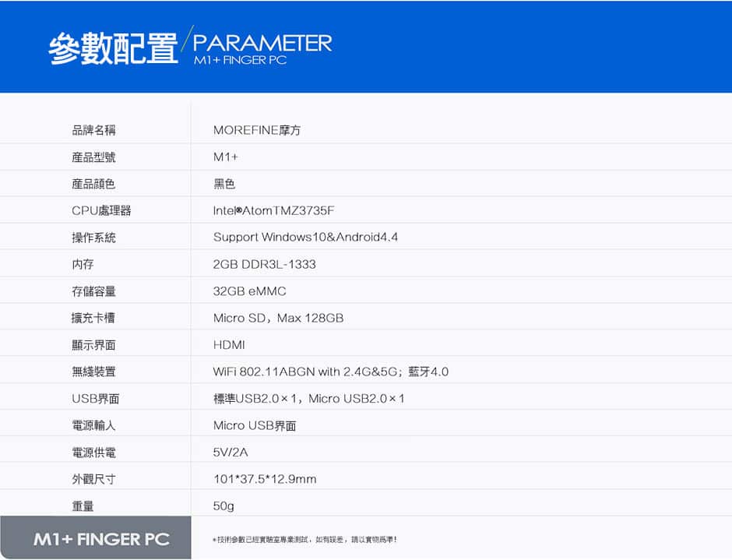Select the Intel Atom Z3735F value

[x=273, y=210]
